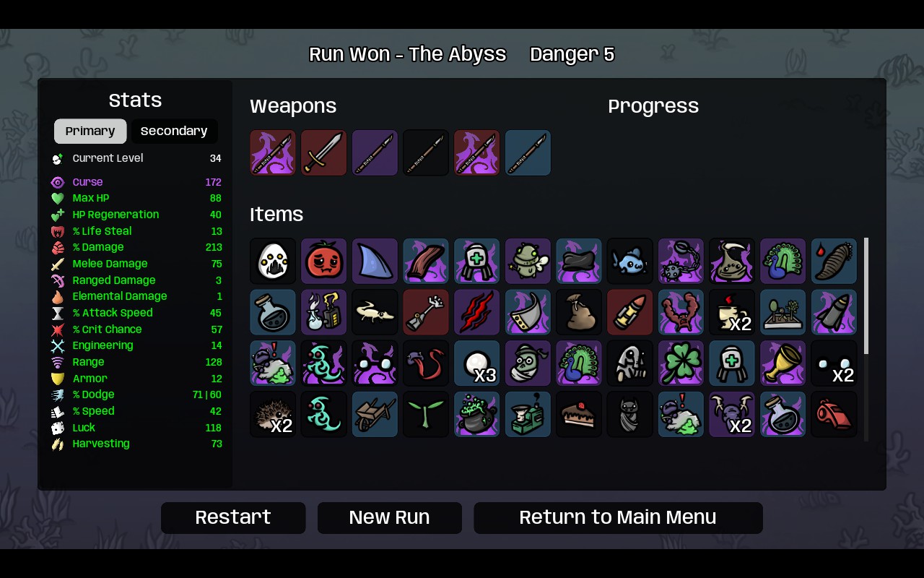Viewport: 924px width, 578px height.
Task: Click the wheelbarrow item icon
Action: tap(375, 414)
